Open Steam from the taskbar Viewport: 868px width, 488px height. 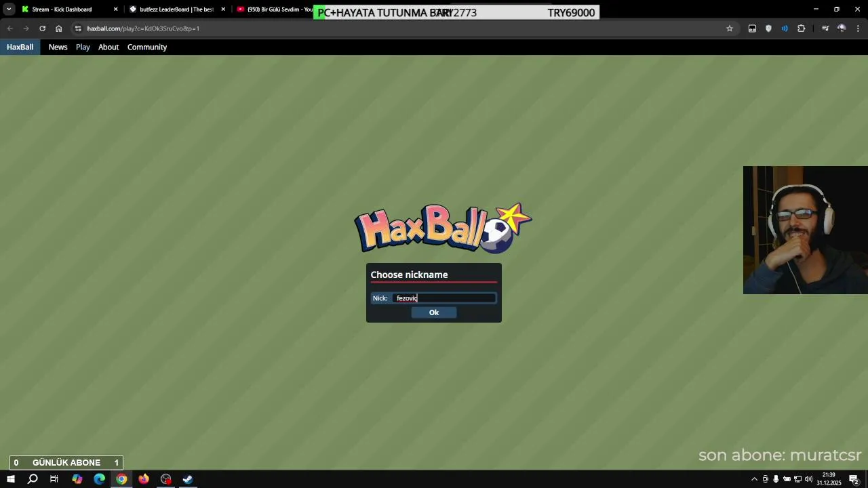(188, 479)
